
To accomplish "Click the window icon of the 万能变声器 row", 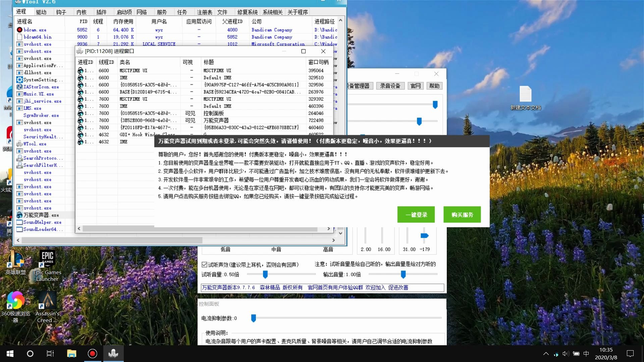I will 80,120.
